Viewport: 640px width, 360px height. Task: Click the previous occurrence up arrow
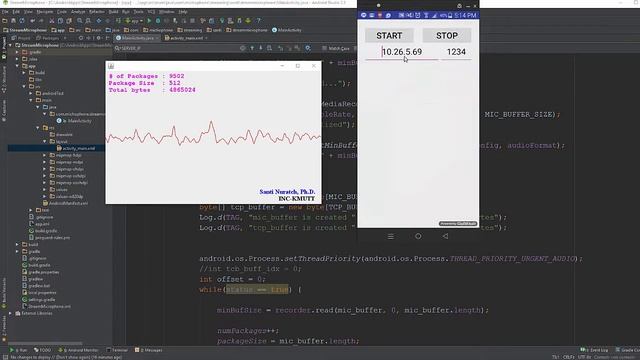pyautogui.click(x=252, y=48)
